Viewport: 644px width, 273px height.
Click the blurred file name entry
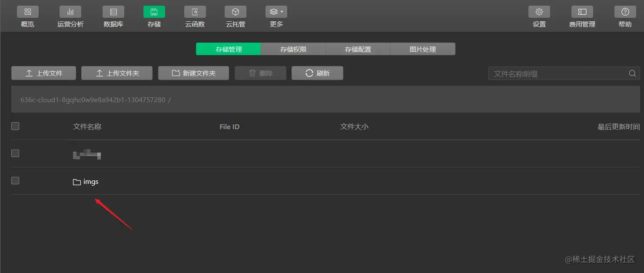click(87, 154)
